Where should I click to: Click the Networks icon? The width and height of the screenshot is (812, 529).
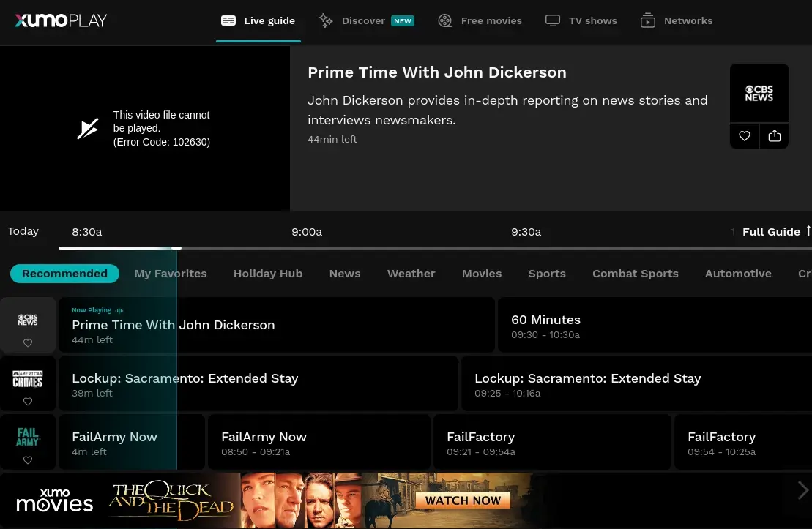pyautogui.click(x=648, y=20)
